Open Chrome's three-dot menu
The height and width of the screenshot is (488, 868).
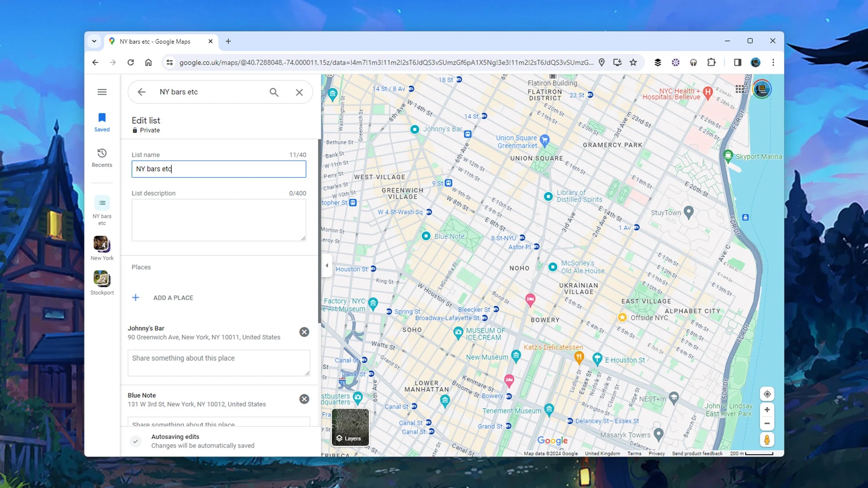point(773,62)
